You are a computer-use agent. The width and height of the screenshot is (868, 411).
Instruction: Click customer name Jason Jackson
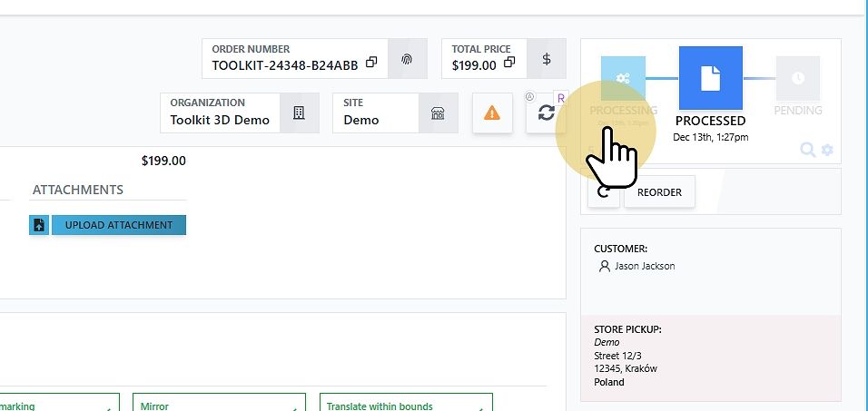point(645,266)
